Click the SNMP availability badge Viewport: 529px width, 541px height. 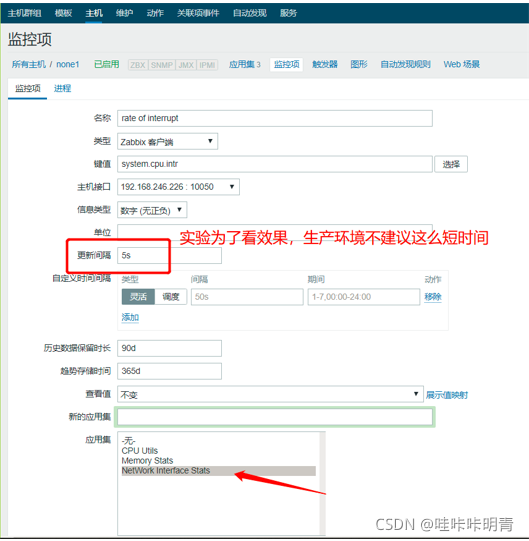point(162,65)
